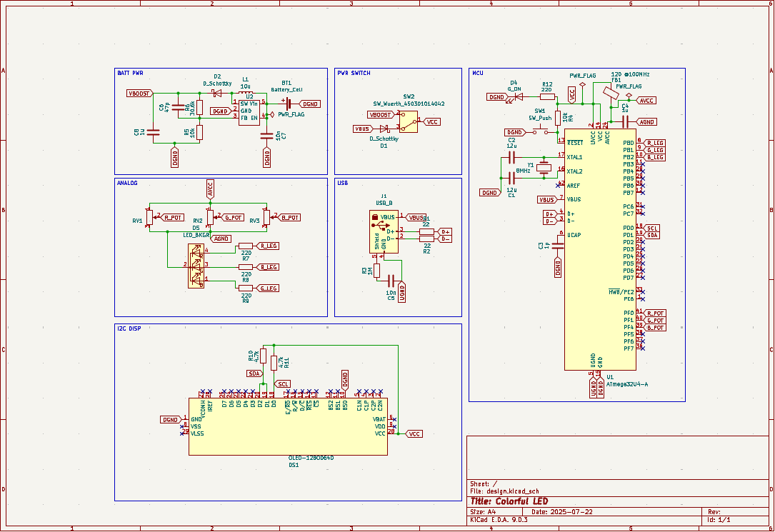This screenshot has height=532, width=775.
Task: Select resistor R7 near R_LEG label
Action: [246, 246]
